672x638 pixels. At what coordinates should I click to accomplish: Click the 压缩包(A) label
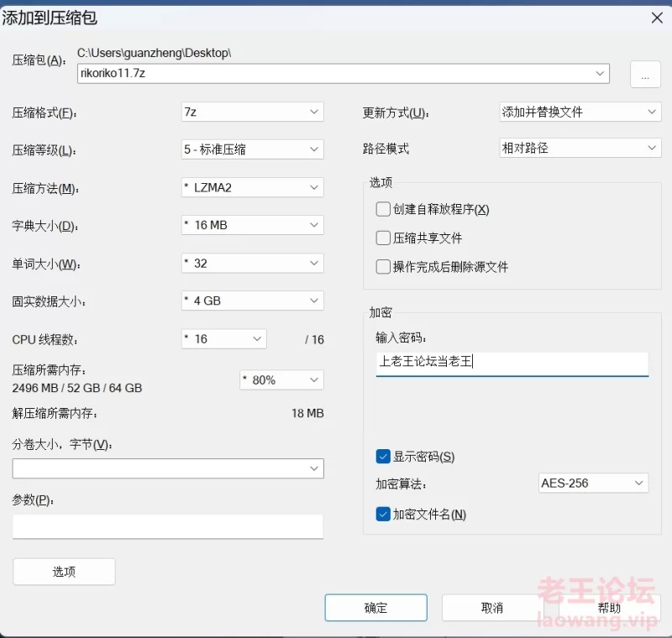pyautogui.click(x=39, y=60)
